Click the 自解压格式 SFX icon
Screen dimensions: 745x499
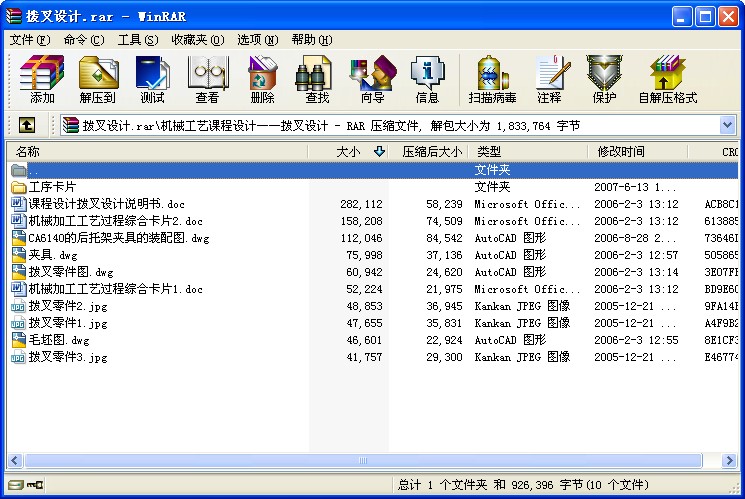coord(668,79)
